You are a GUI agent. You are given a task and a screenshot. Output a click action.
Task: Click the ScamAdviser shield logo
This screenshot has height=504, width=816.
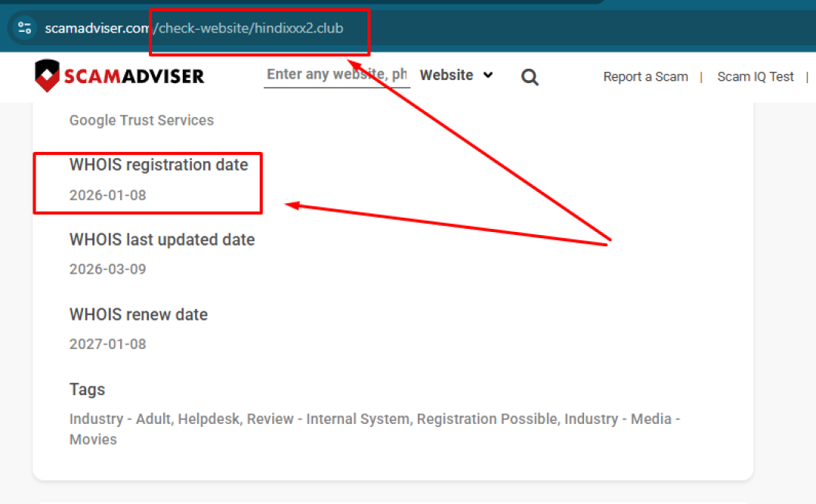[48, 76]
